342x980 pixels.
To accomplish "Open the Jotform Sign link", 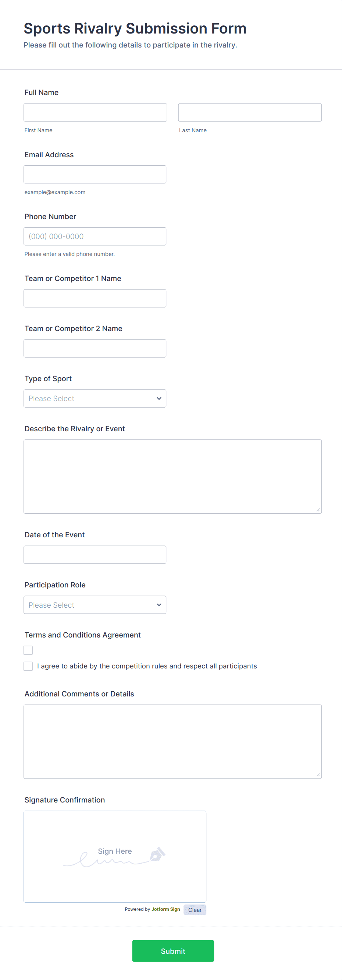I will 166,909.
